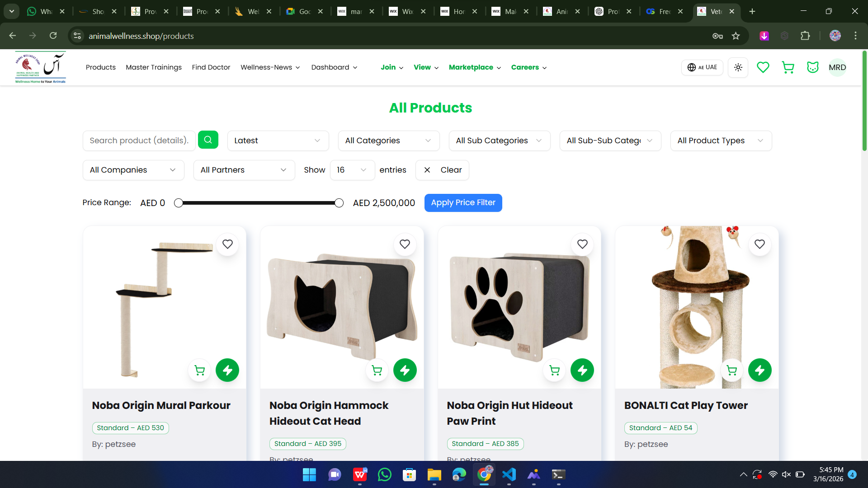This screenshot has width=868, height=488.
Task: Click quick-buy lightning icon on BONALTI Cat Play Tower
Action: [x=759, y=371]
